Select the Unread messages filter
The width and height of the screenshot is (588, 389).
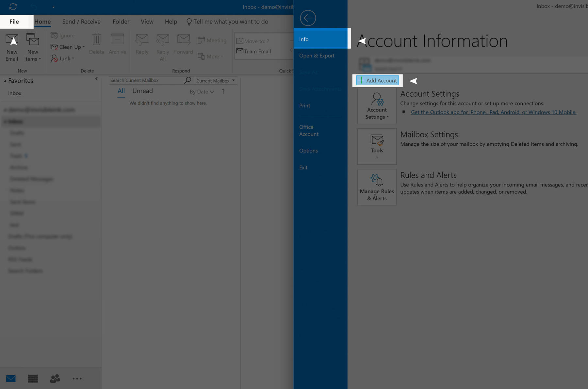(142, 91)
